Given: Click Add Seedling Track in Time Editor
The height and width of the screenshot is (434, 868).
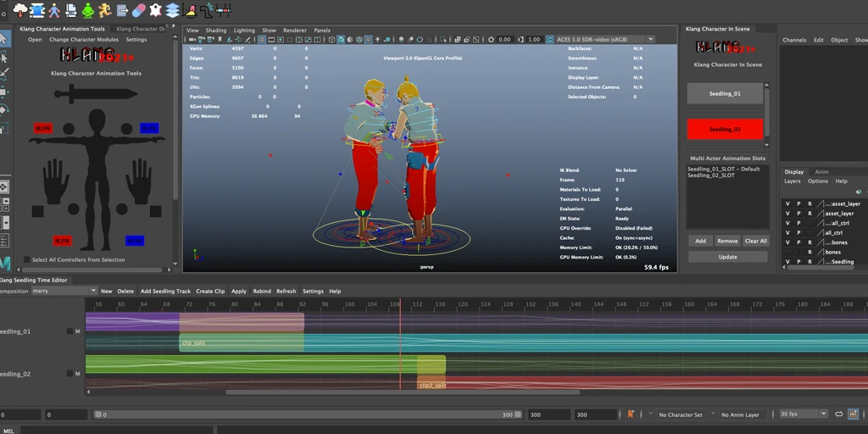Looking at the screenshot, I should click(165, 292).
